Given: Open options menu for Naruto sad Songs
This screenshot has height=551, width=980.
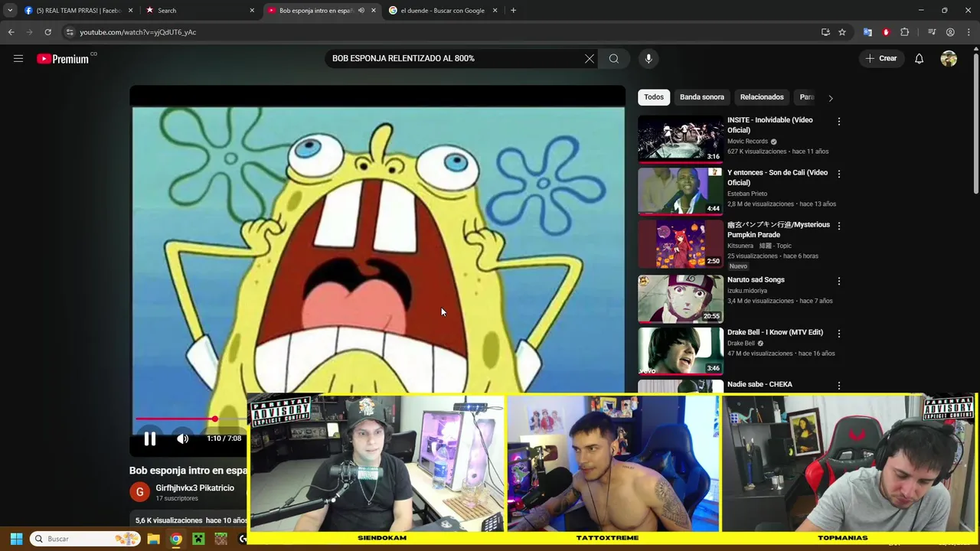Looking at the screenshot, I should 839,281.
